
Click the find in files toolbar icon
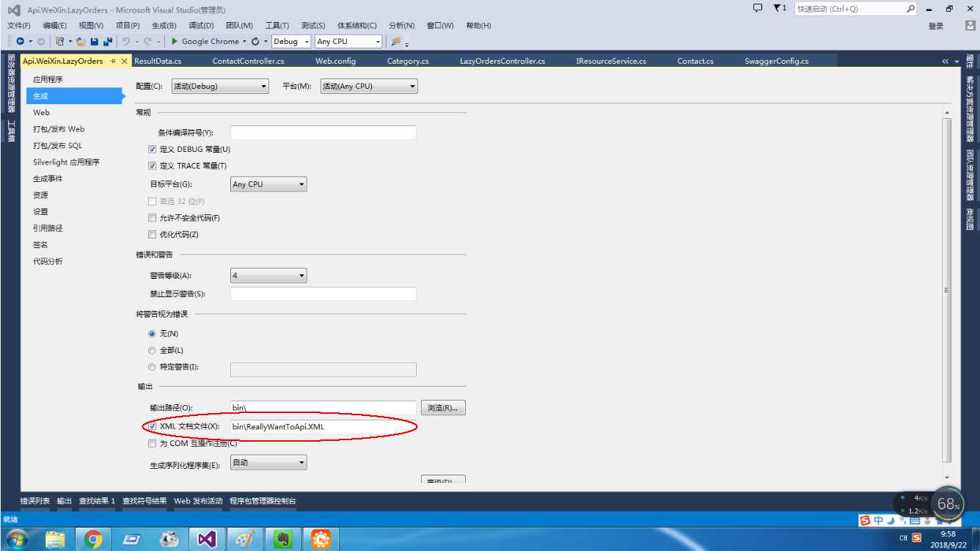click(396, 42)
